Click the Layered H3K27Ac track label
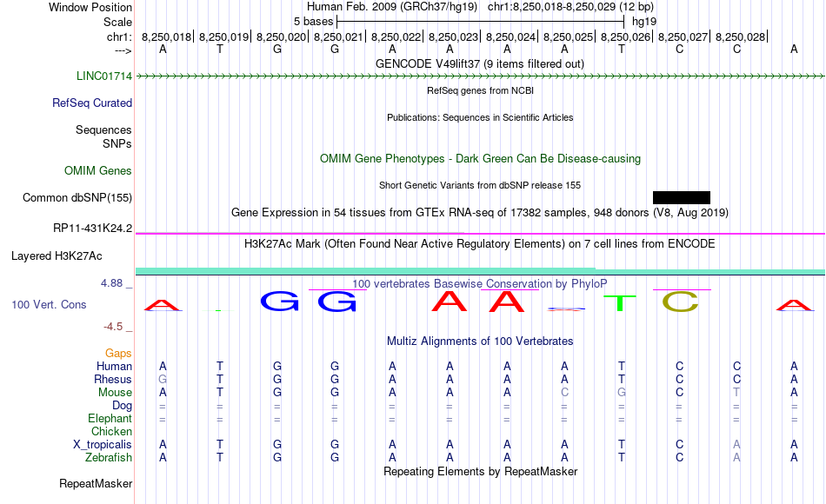This screenshot has width=826, height=504. pos(57,256)
